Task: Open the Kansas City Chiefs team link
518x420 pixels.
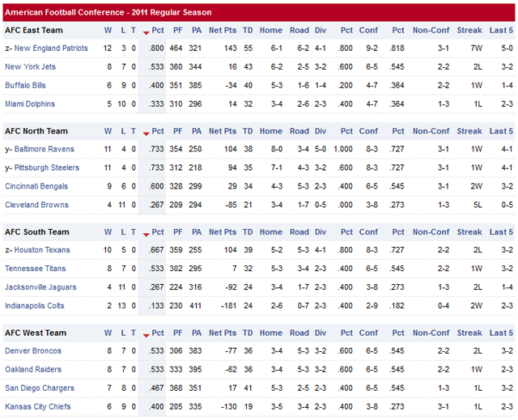Action: pyautogui.click(x=38, y=406)
